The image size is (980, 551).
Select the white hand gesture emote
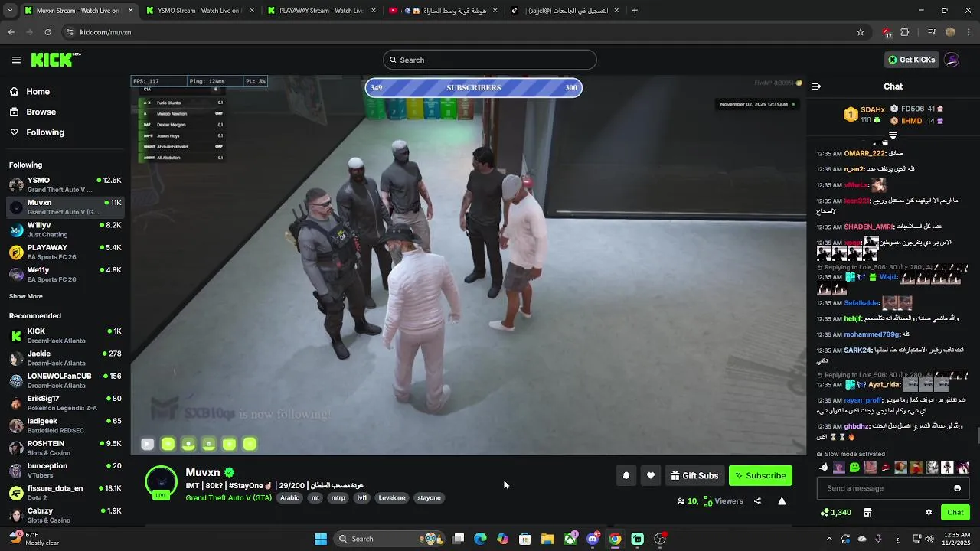point(824,467)
